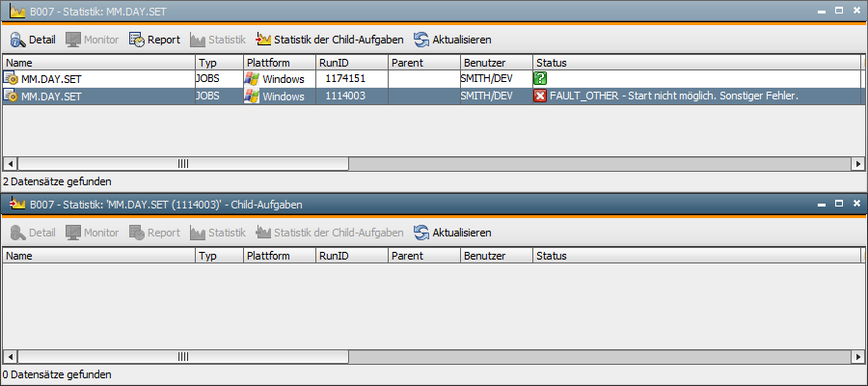
Task: Sort the upper table by RunID column header
Action: click(x=351, y=63)
